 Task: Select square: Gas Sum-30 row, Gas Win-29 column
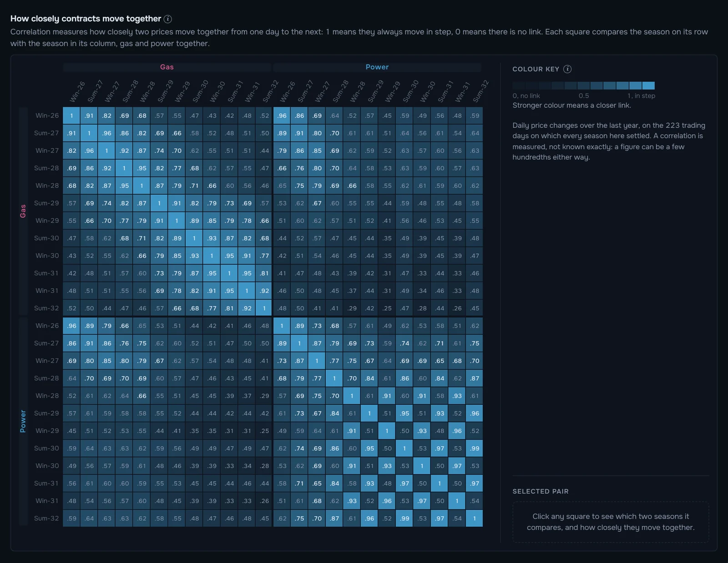177,238
